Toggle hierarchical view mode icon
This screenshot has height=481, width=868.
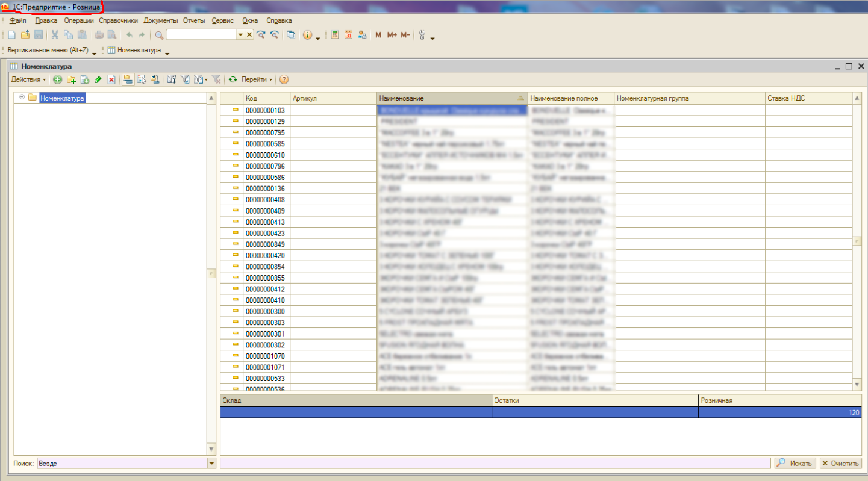click(x=128, y=79)
